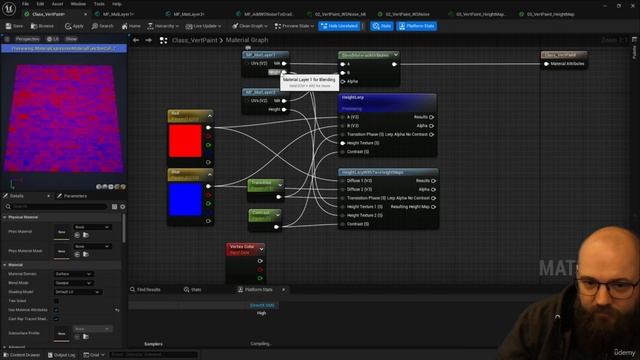The width and height of the screenshot is (640, 360).
Task: Browse to Phys Material Mask asset
Action: point(86,254)
